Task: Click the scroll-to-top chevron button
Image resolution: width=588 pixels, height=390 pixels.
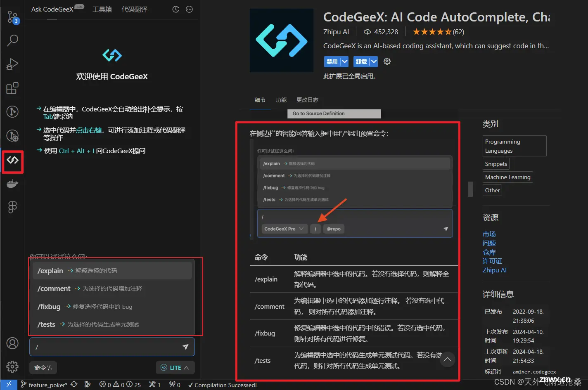Action: click(x=447, y=359)
